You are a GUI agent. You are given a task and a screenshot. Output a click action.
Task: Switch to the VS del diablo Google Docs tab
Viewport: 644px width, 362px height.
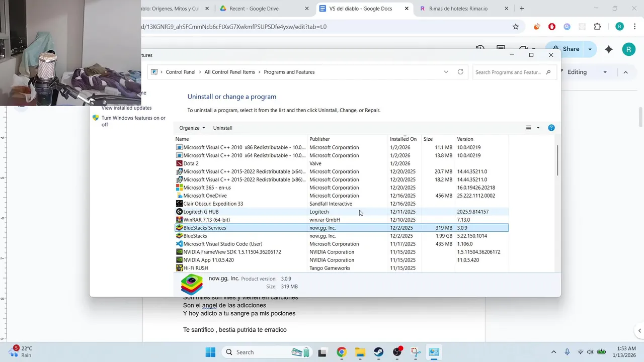[365, 9]
